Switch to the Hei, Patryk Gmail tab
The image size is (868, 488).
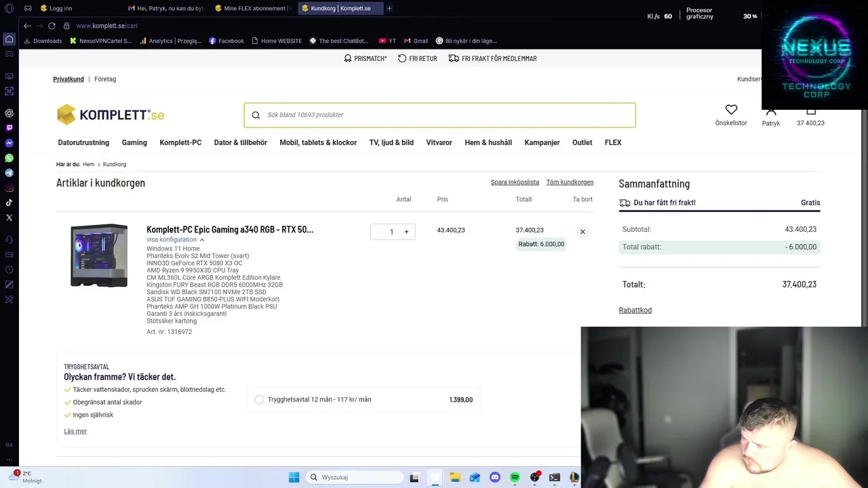(165, 8)
